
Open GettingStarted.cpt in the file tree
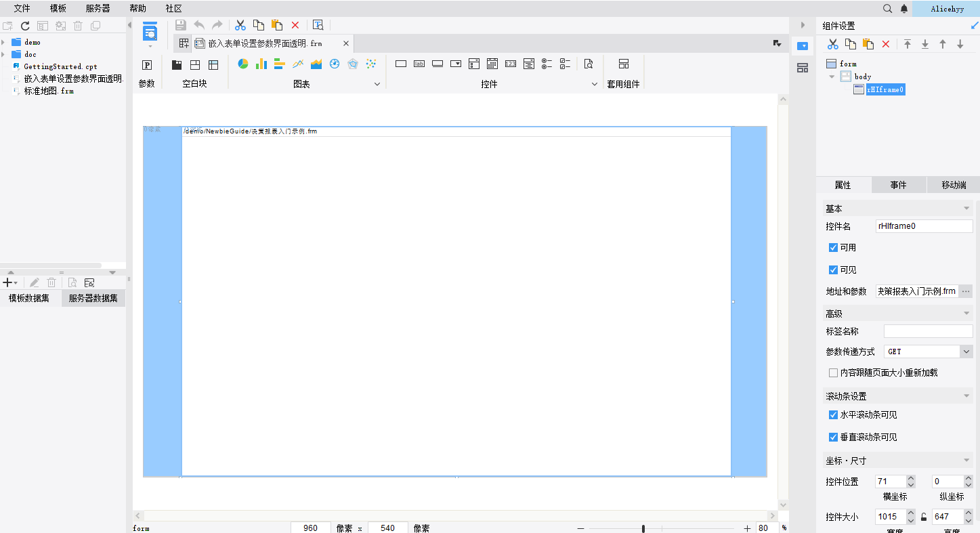60,66
